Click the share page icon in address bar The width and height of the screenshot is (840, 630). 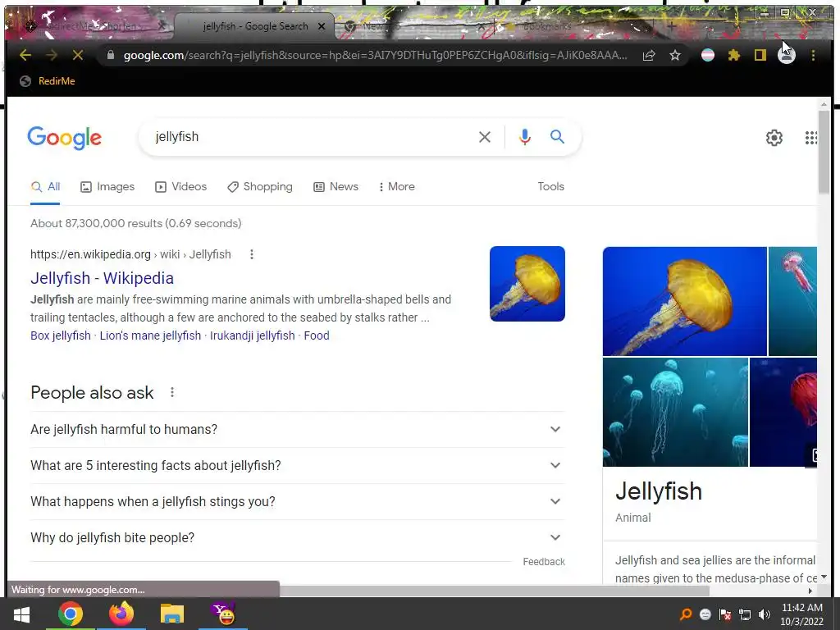[x=649, y=55]
